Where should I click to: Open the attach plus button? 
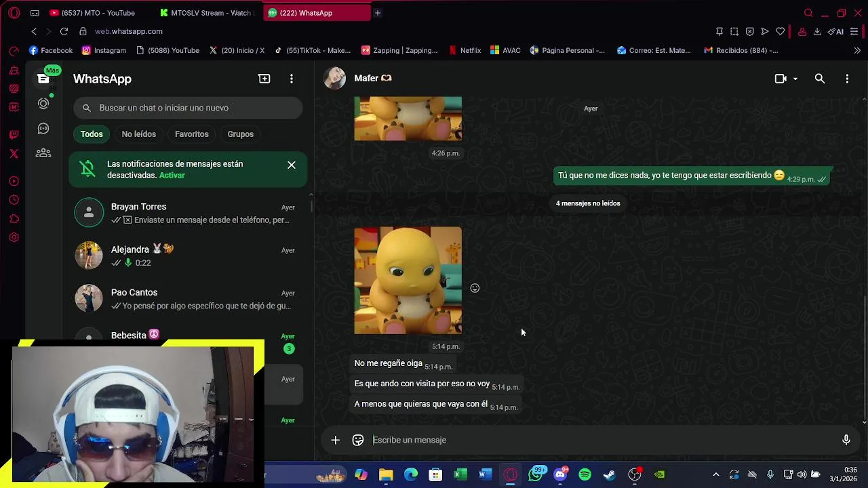click(x=335, y=440)
